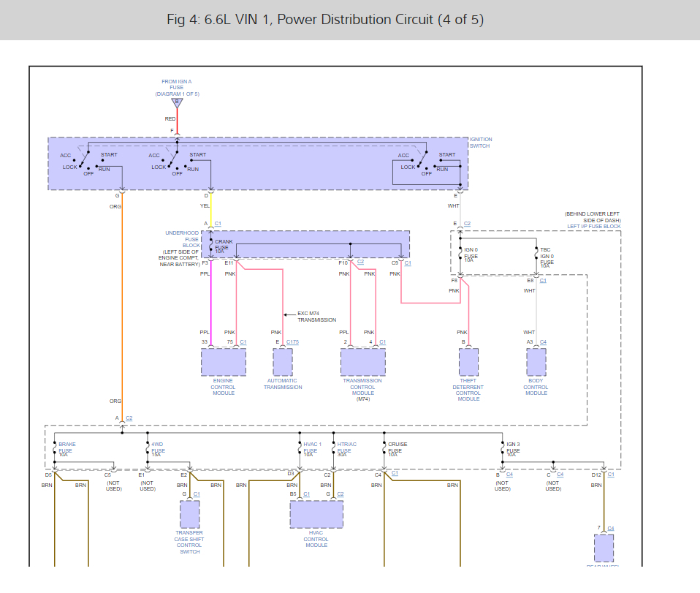Click the 4WD Fuse 15A label
Image resolution: width=700 pixels, height=593 pixels.
[157, 449]
